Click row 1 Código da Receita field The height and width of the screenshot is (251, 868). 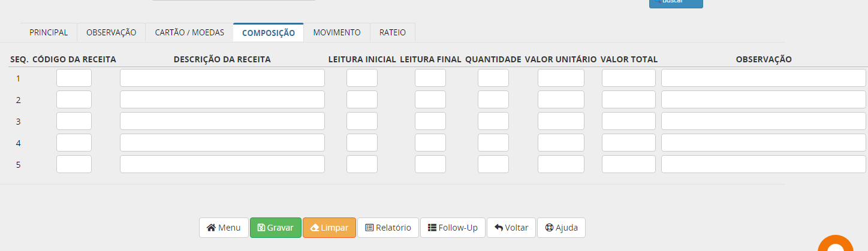tap(74, 78)
